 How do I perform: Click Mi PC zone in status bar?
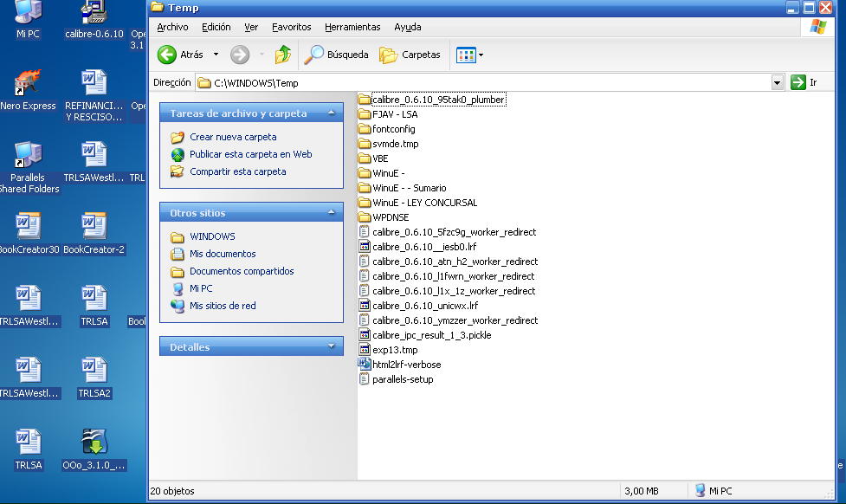pyautogui.click(x=714, y=491)
